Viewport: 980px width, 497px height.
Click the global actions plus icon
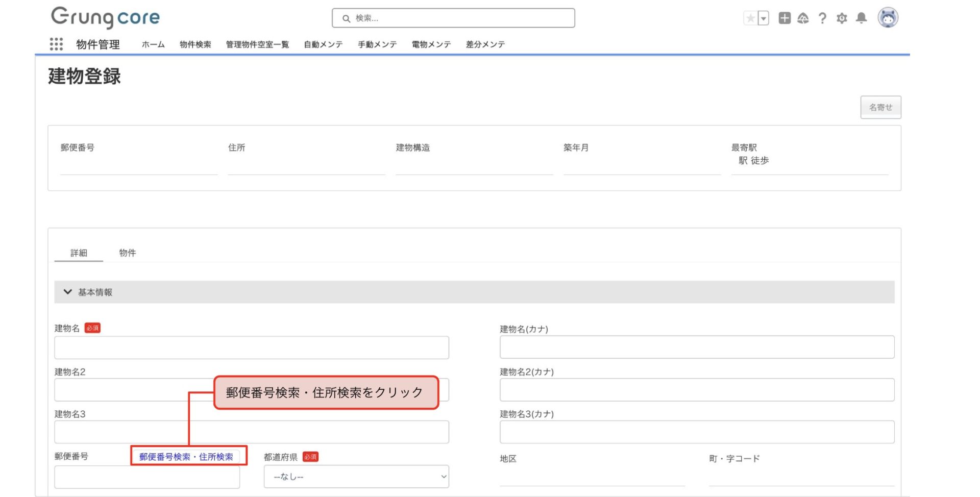784,18
